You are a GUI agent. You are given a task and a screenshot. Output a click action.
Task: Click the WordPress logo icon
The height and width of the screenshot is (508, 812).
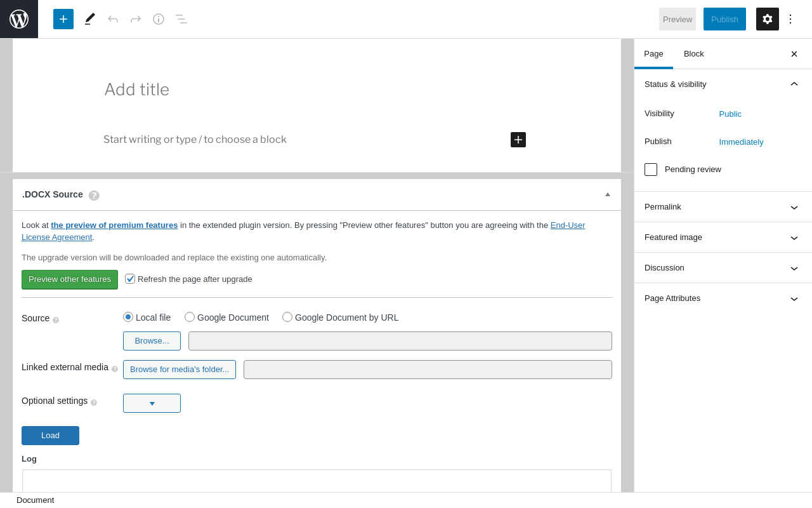click(19, 19)
